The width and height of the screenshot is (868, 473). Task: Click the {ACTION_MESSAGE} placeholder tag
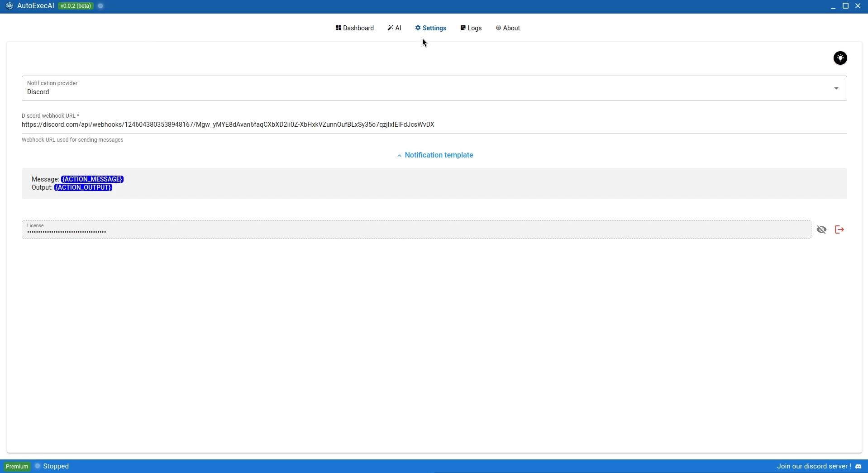click(x=92, y=179)
